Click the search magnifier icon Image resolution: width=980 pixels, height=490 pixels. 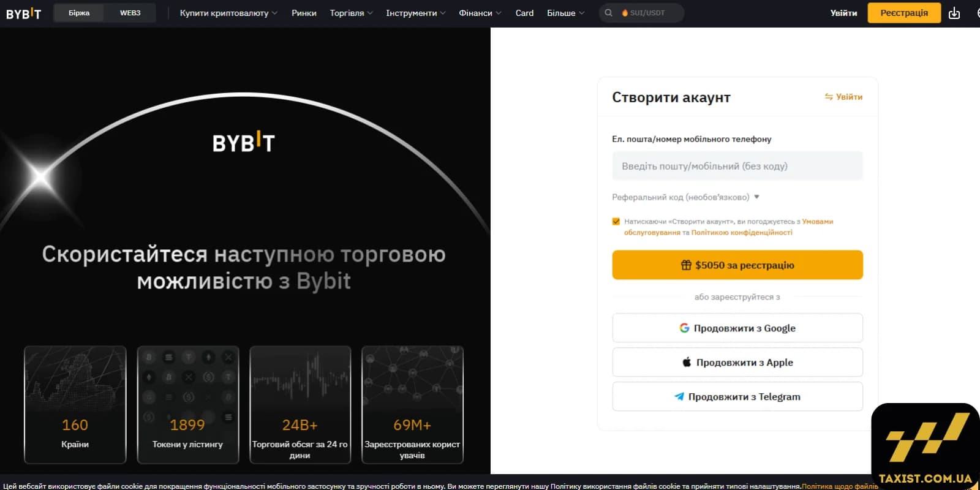coord(608,13)
